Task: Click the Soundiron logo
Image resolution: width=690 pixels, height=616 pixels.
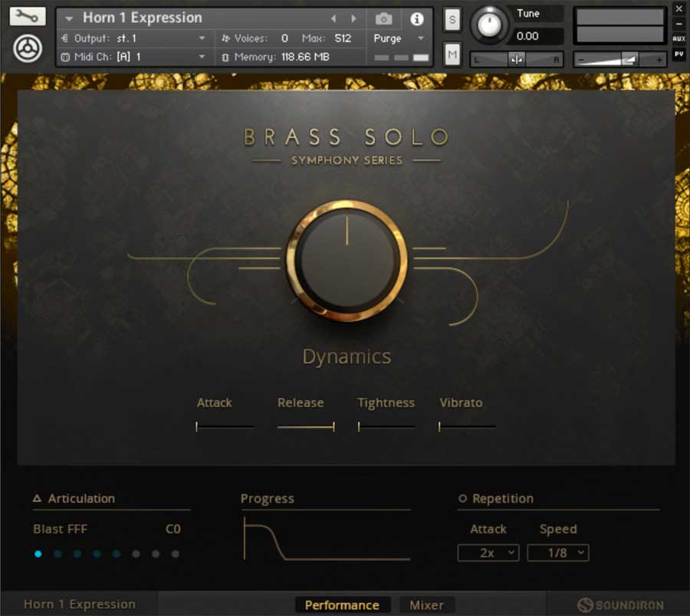Action: (620, 605)
